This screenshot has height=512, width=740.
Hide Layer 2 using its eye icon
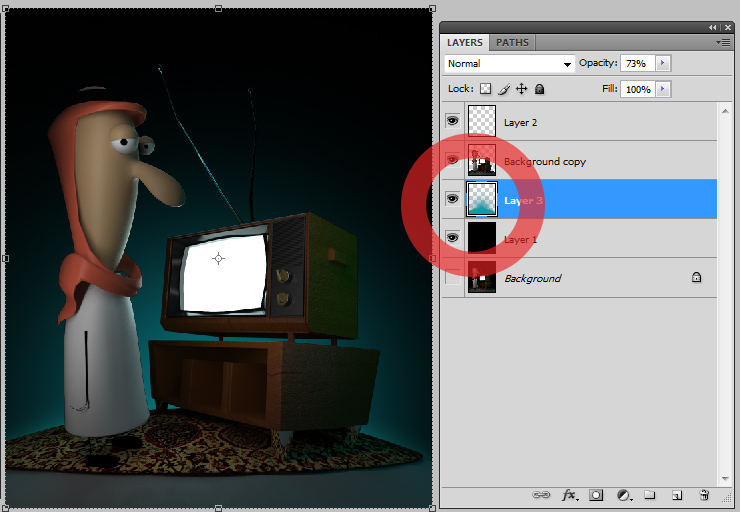point(452,121)
